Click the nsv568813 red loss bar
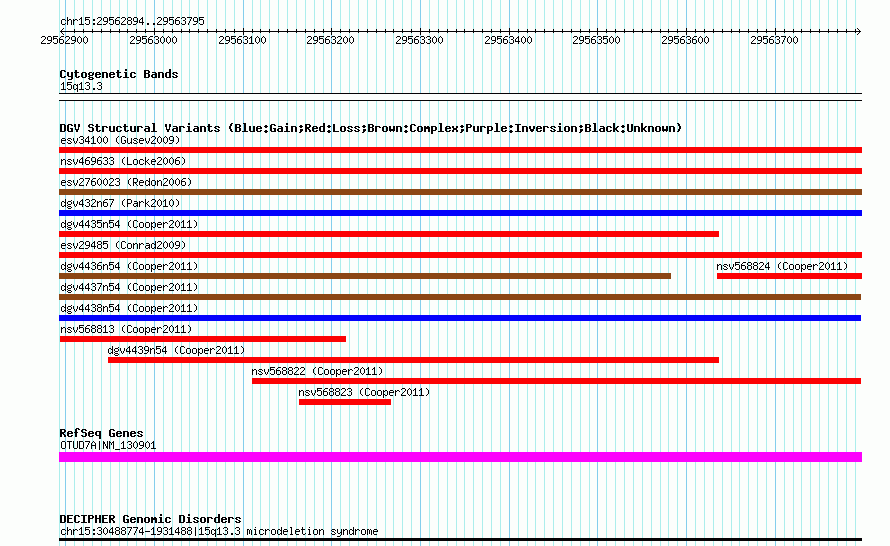Screen dimensions: 890x546 tap(203, 339)
